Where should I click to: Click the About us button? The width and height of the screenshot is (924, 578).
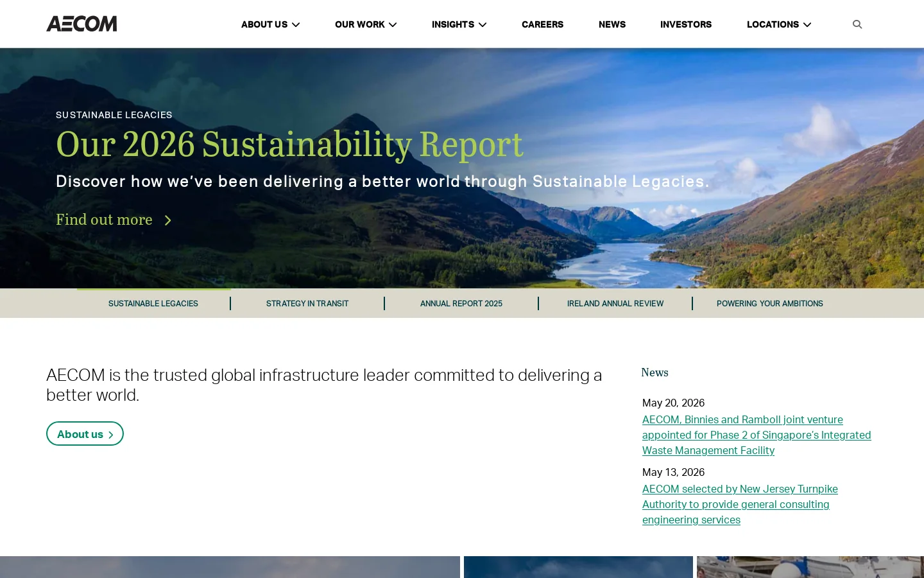(x=85, y=433)
